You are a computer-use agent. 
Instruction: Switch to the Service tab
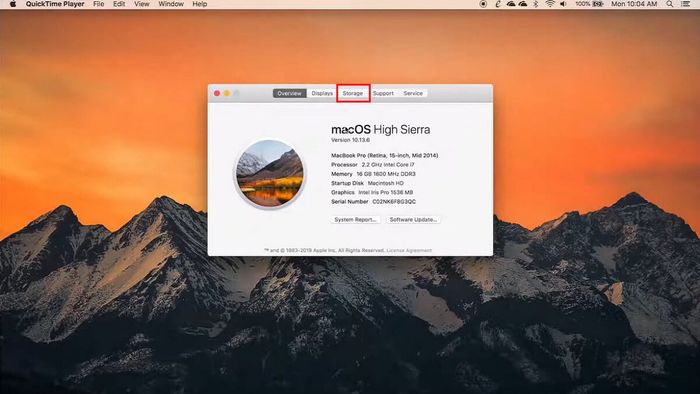[x=413, y=93]
